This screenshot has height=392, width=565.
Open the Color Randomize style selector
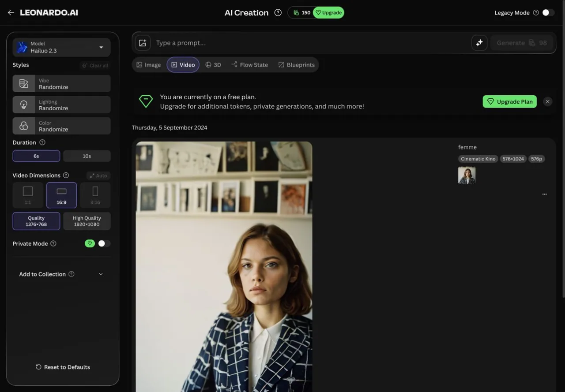click(61, 126)
